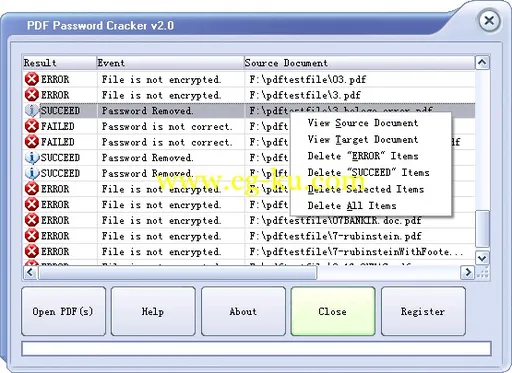
Task: Click the green Close button
Action: coord(333,311)
